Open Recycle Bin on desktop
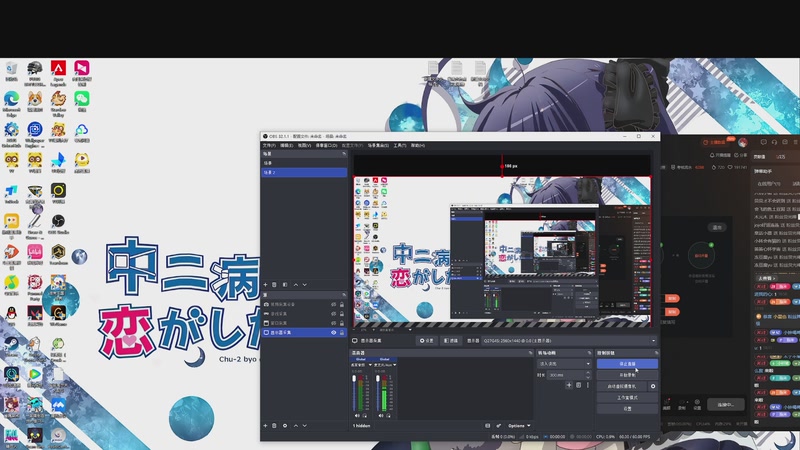This screenshot has height=450, width=800. tap(11, 71)
